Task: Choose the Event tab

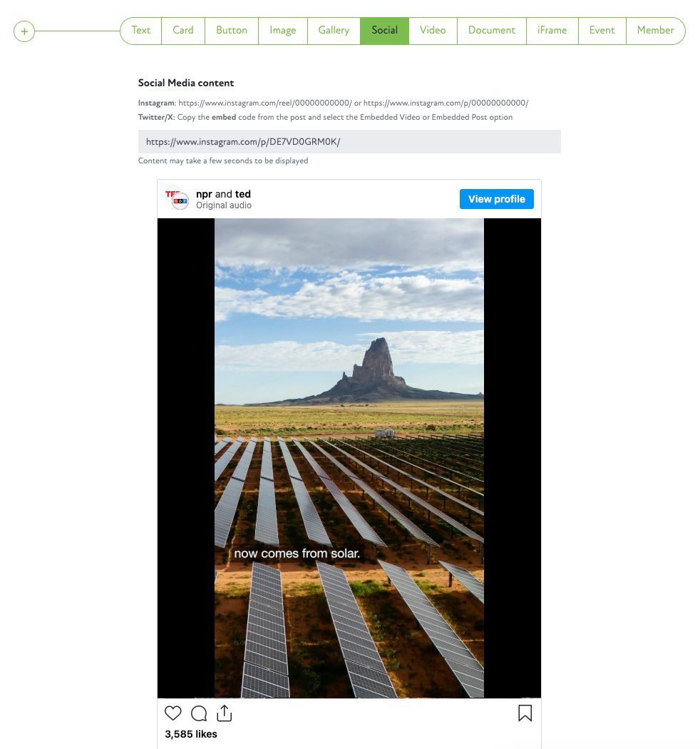Action: pos(602,31)
